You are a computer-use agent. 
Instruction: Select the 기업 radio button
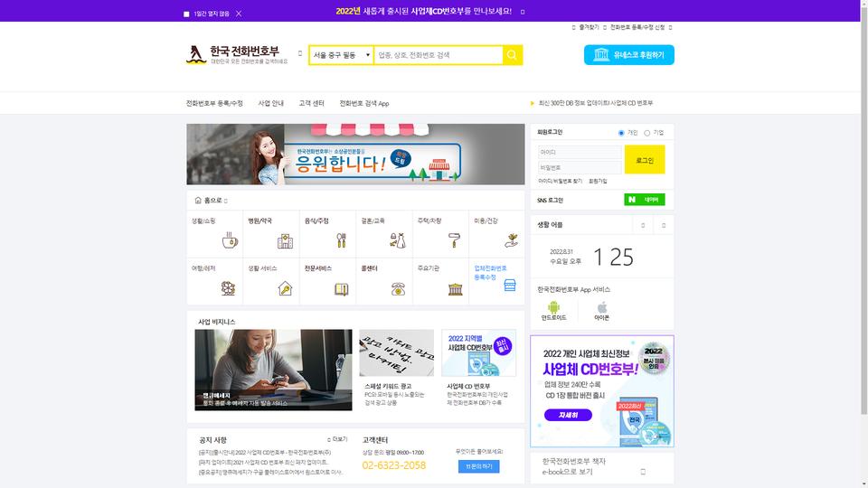646,133
